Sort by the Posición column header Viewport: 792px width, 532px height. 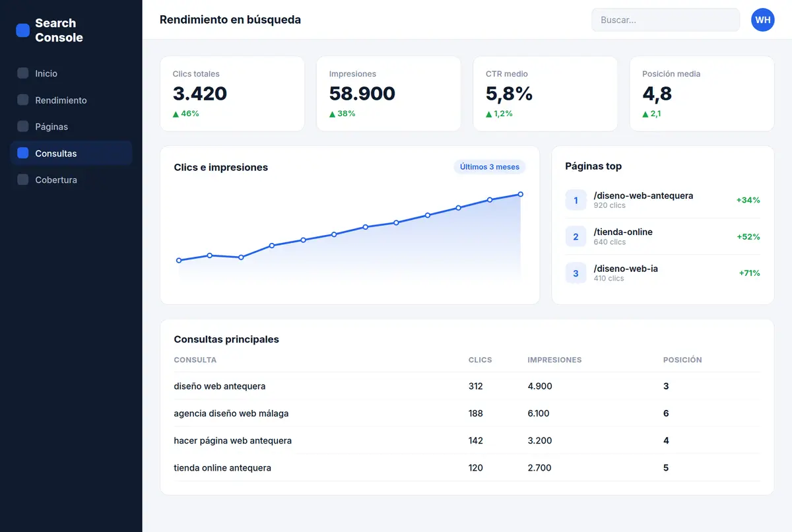coord(682,360)
